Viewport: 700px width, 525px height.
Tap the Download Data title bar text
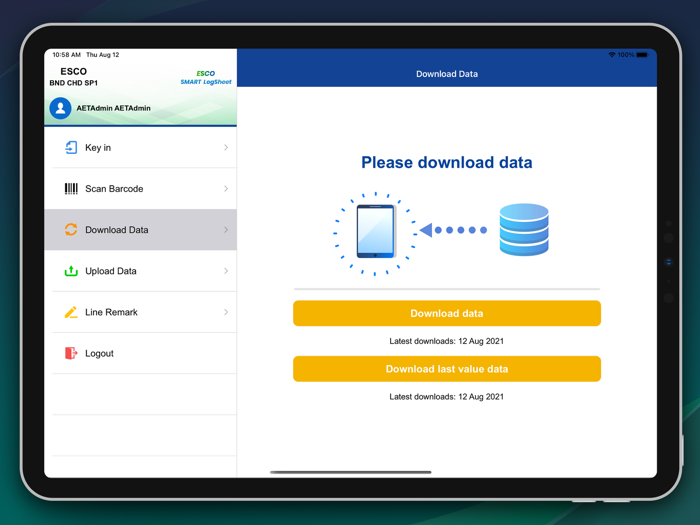coord(447,74)
